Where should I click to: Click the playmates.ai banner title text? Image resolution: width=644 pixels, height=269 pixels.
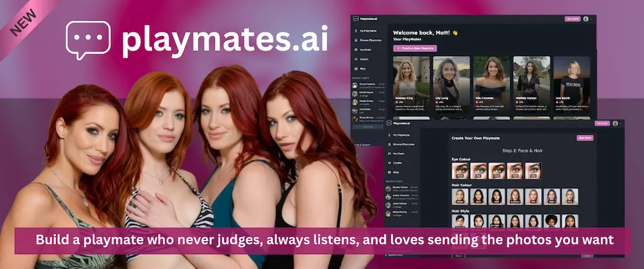[x=225, y=40]
